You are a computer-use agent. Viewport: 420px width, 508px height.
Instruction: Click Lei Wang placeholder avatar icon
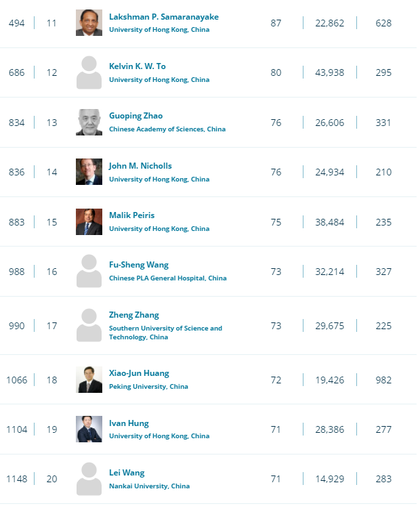pyautogui.click(x=89, y=479)
